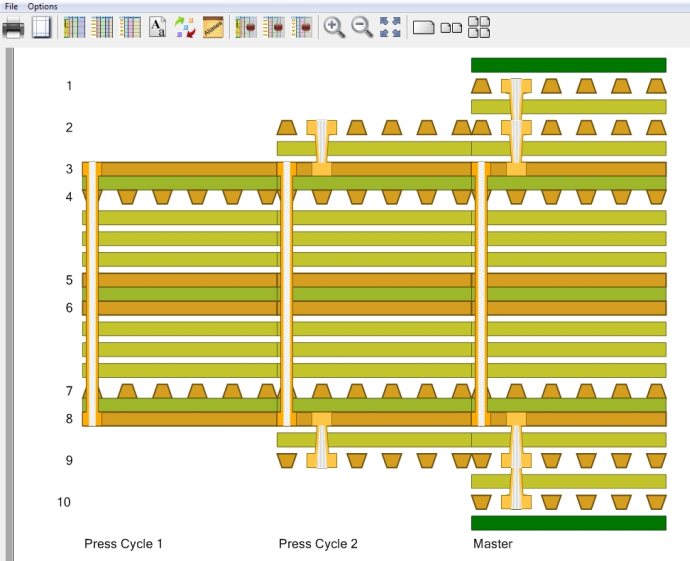Click the zoom in magnifier

(334, 28)
